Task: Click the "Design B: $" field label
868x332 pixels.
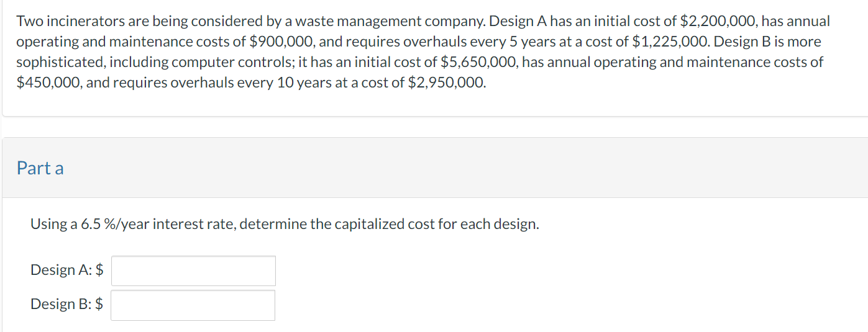Action: [x=67, y=304]
